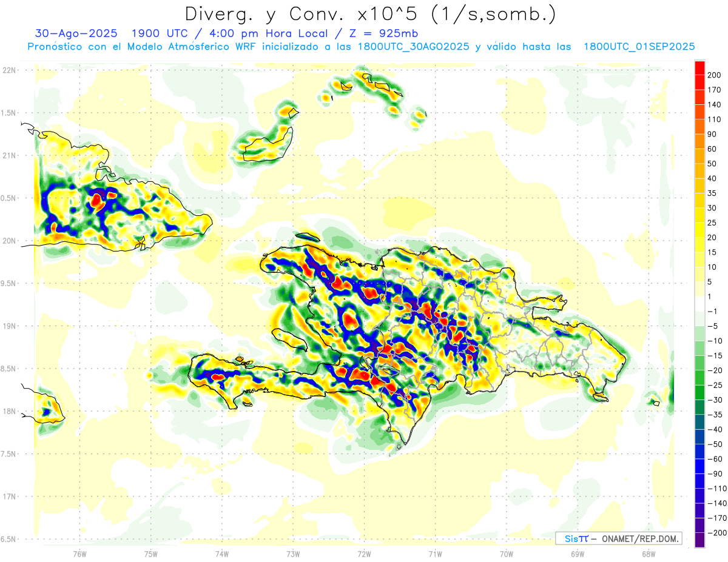Click the "19N" latitude label
The image size is (728, 562).
(9, 326)
